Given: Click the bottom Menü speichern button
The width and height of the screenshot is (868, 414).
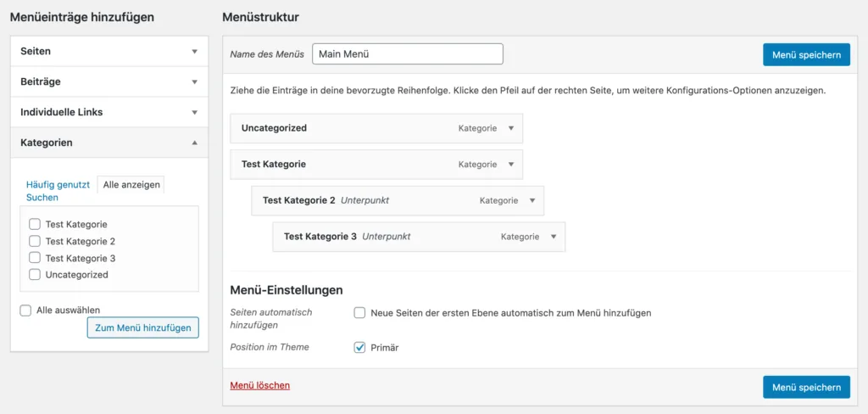Looking at the screenshot, I should pyautogui.click(x=807, y=387).
